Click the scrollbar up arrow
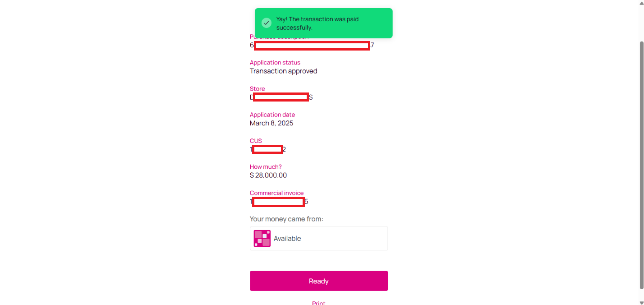The height and width of the screenshot is (305, 644). [641, 3]
